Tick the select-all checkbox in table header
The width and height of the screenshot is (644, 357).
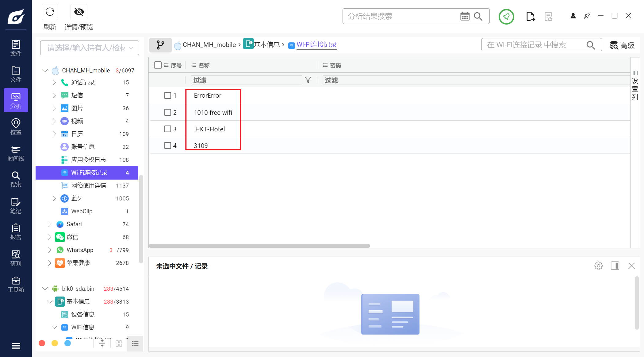(x=158, y=65)
